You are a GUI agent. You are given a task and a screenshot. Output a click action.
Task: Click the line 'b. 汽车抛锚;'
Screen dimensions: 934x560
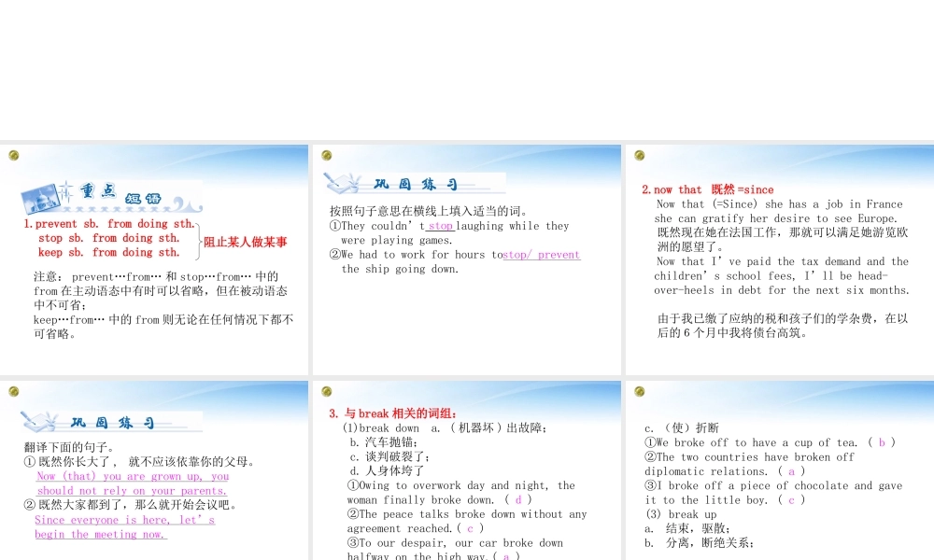point(384,442)
